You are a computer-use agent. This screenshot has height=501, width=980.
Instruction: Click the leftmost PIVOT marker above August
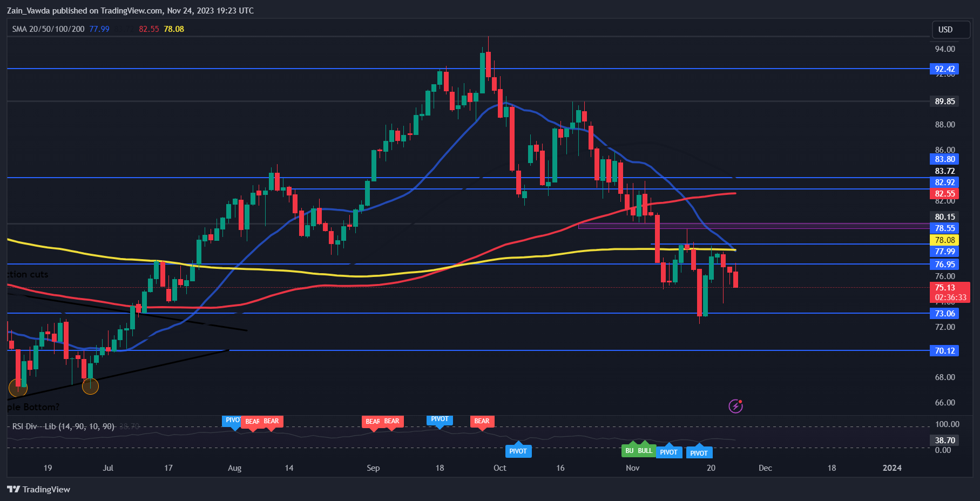232,421
